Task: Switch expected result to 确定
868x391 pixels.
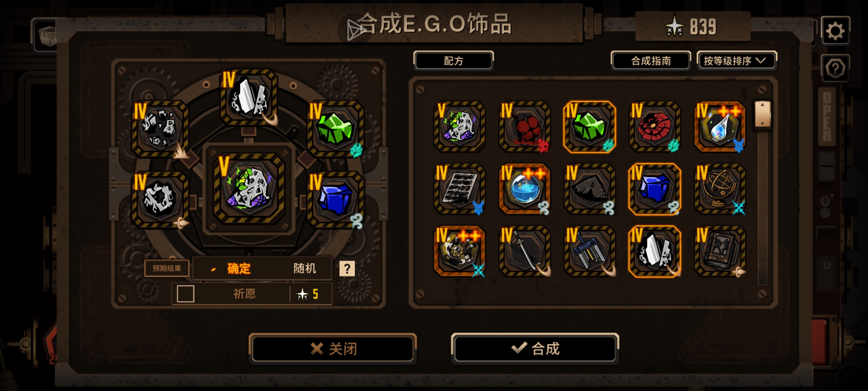Action: point(239,268)
